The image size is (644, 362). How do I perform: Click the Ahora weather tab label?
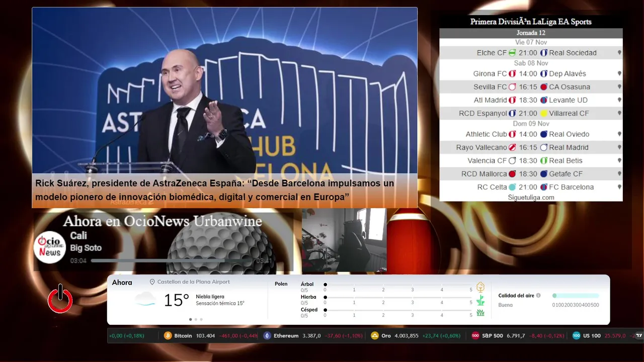[x=122, y=283]
